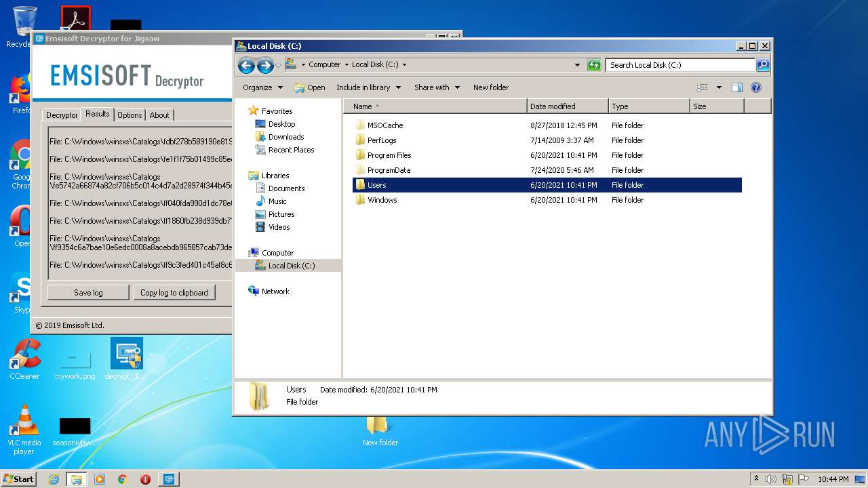Expand the Computer breadcrumb arrow in address bar
868x488 pixels.
coord(346,65)
